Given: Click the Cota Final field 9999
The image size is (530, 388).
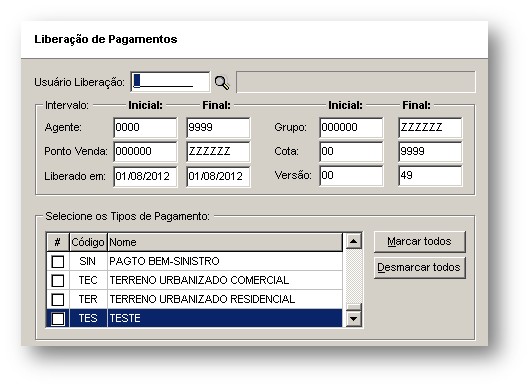Looking at the screenshot, I should tap(430, 151).
